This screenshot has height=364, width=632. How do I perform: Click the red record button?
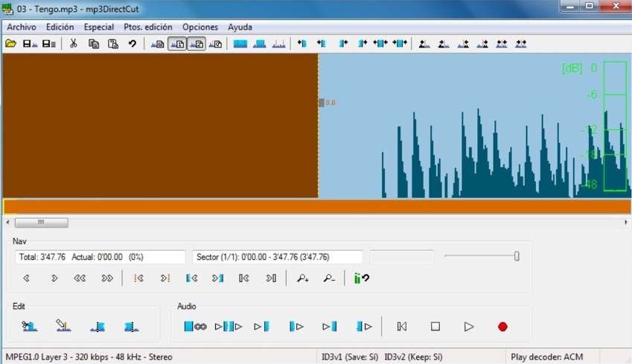pyautogui.click(x=502, y=327)
